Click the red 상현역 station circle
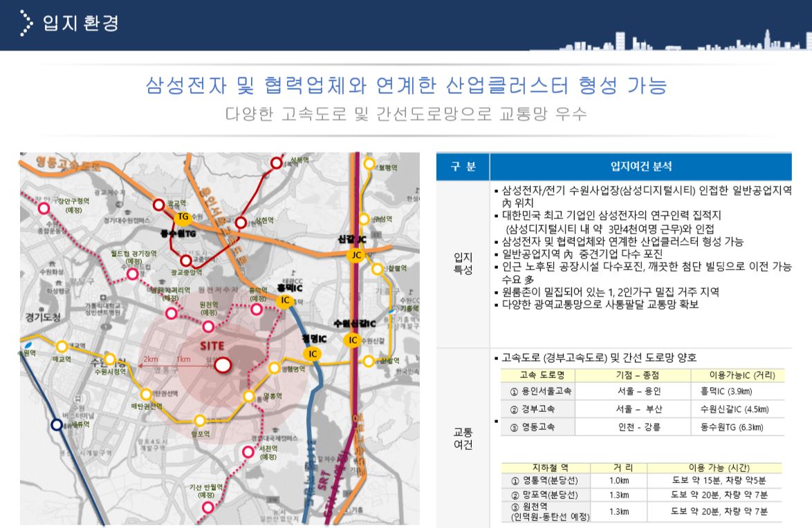 pyautogui.click(x=241, y=223)
